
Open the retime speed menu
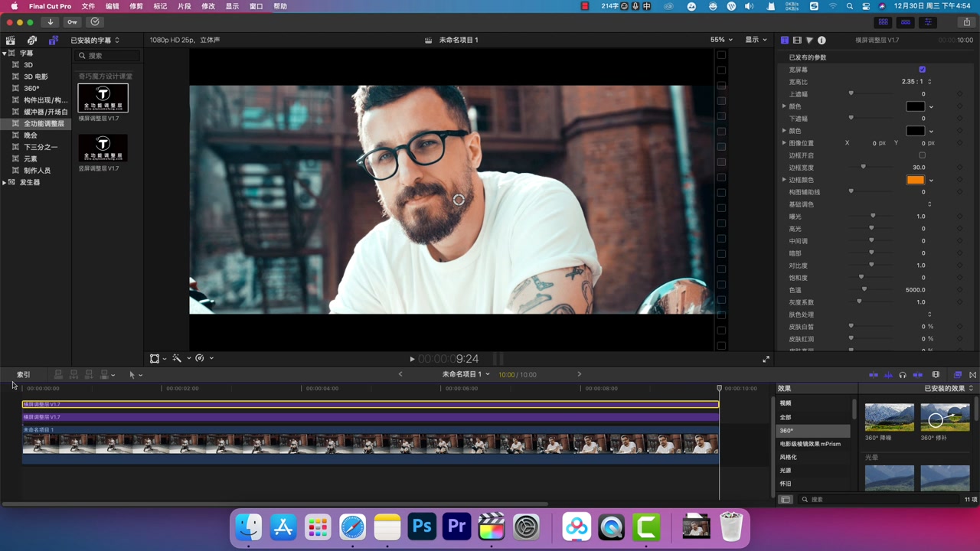204,358
